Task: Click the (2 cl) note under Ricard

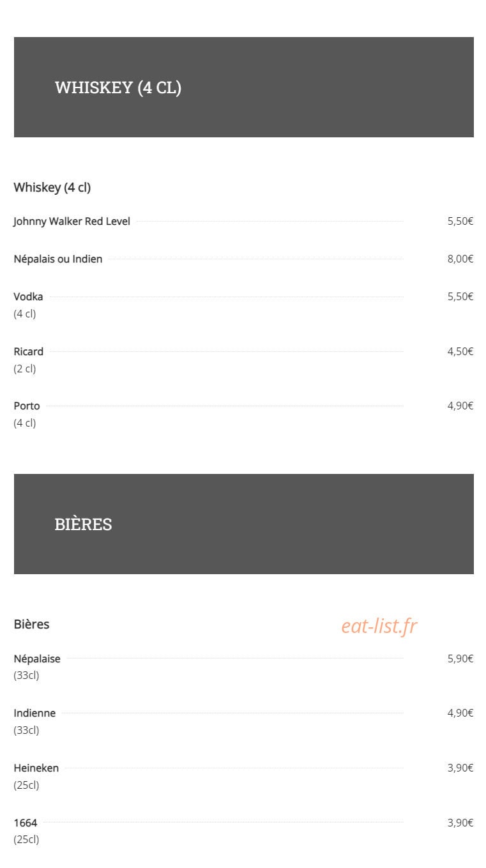Action: pos(25,369)
